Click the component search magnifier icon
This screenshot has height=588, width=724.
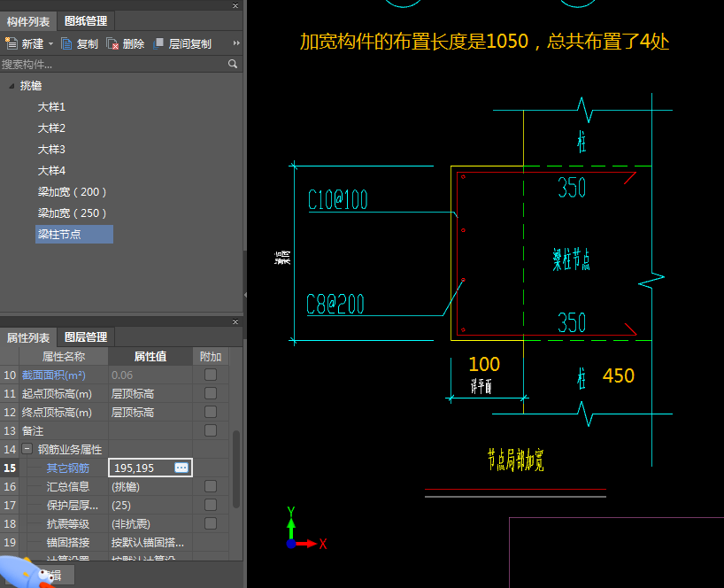233,64
